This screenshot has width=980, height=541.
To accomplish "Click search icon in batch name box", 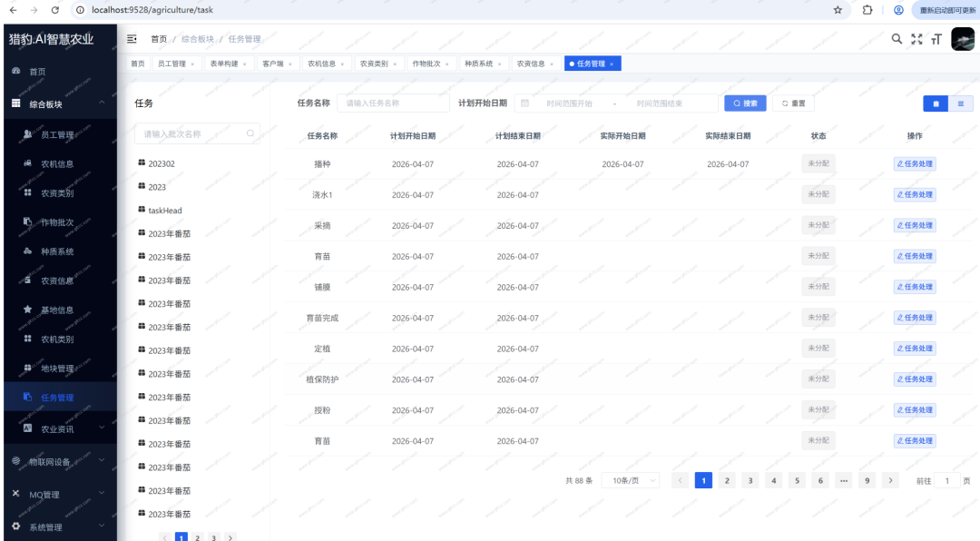I will pos(250,133).
